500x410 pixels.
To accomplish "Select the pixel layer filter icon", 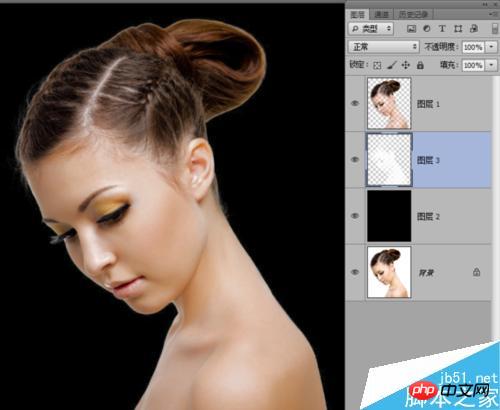I will (412, 29).
